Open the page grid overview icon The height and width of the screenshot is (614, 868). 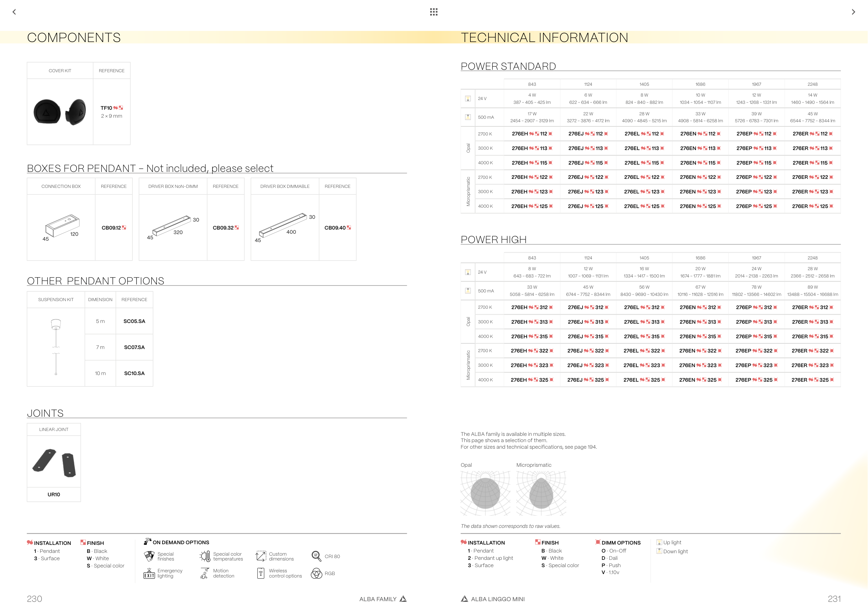pyautogui.click(x=434, y=12)
